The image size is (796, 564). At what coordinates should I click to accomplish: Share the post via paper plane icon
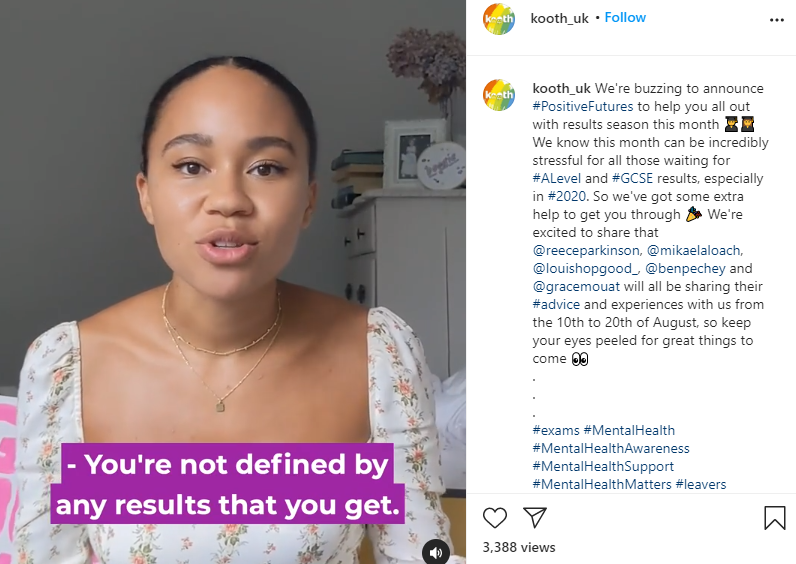click(535, 517)
